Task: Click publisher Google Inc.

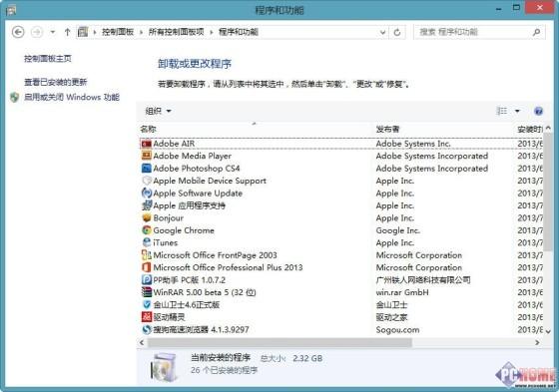Action: pyautogui.click(x=398, y=230)
